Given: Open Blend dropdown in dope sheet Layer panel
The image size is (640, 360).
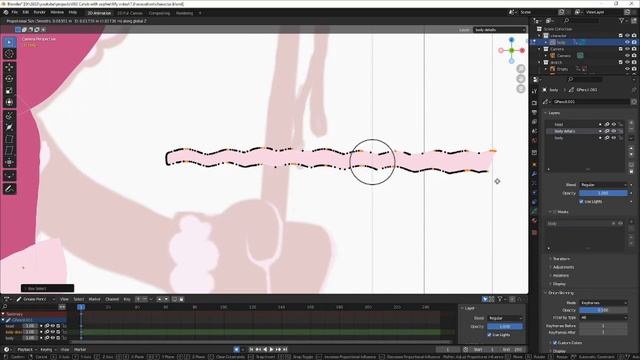Looking at the screenshot, I should point(505,318).
